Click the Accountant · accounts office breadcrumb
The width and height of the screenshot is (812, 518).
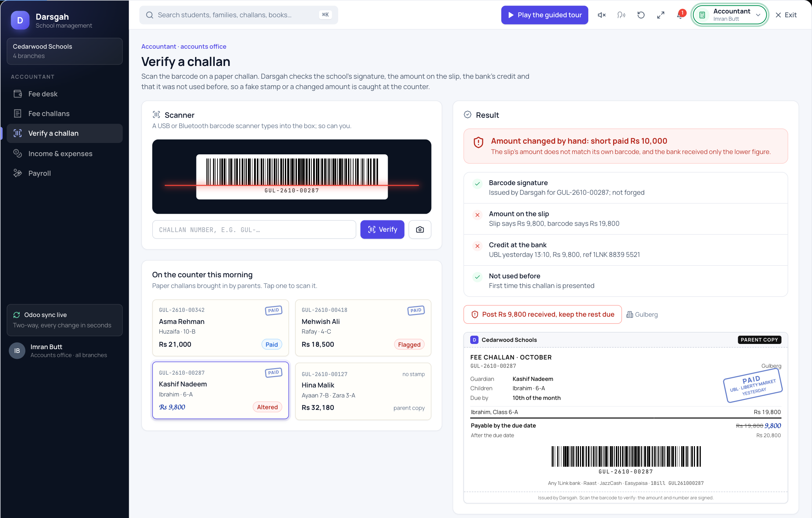click(184, 46)
